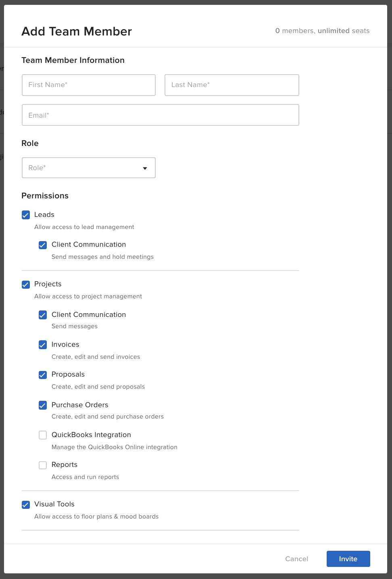Select the Role combo box field
Screen dimensions: 392x579
[x=89, y=168]
